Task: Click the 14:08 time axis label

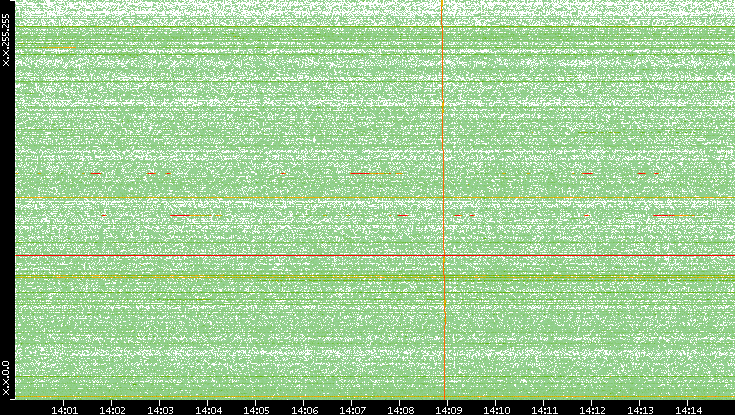Action: [x=400, y=410]
